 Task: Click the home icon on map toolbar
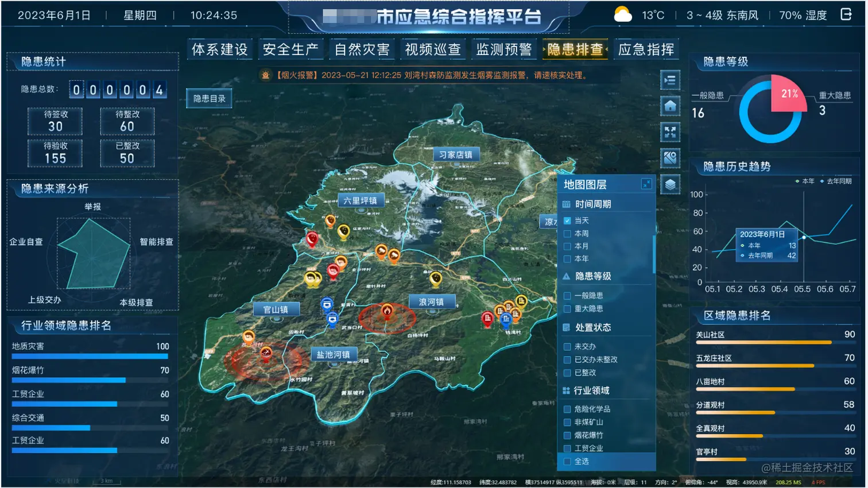[x=670, y=106]
